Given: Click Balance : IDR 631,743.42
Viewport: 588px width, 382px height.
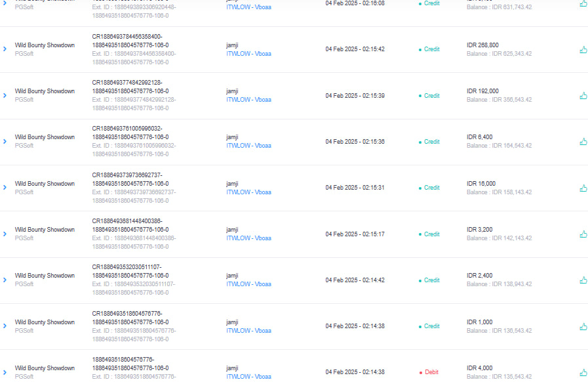Looking at the screenshot, I should [x=499, y=7].
